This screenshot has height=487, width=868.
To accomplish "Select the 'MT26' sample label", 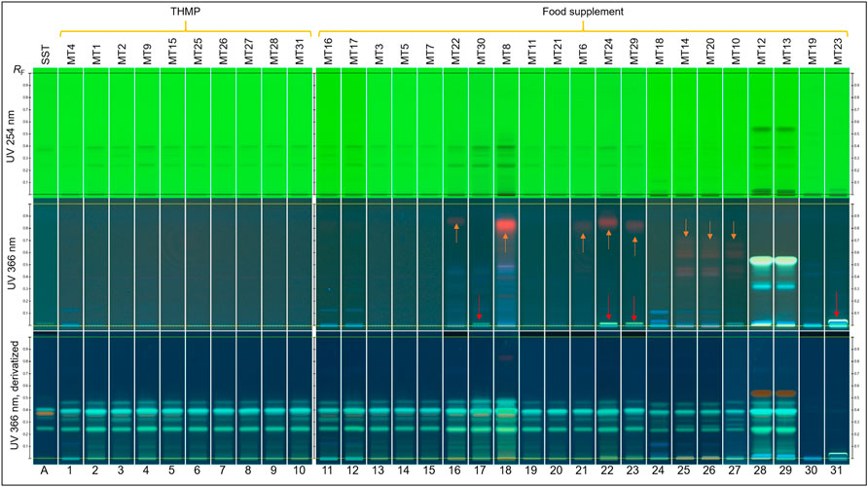I will pos(224,52).
